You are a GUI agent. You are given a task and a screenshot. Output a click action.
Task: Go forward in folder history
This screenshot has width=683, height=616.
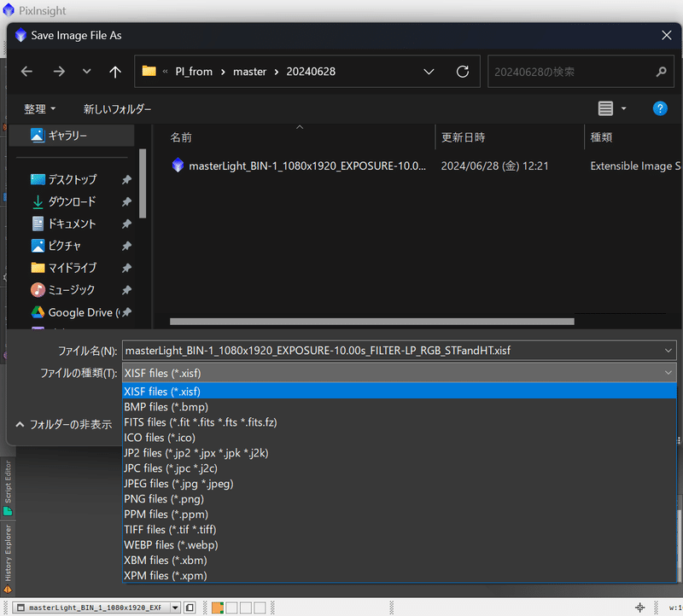pyautogui.click(x=59, y=72)
